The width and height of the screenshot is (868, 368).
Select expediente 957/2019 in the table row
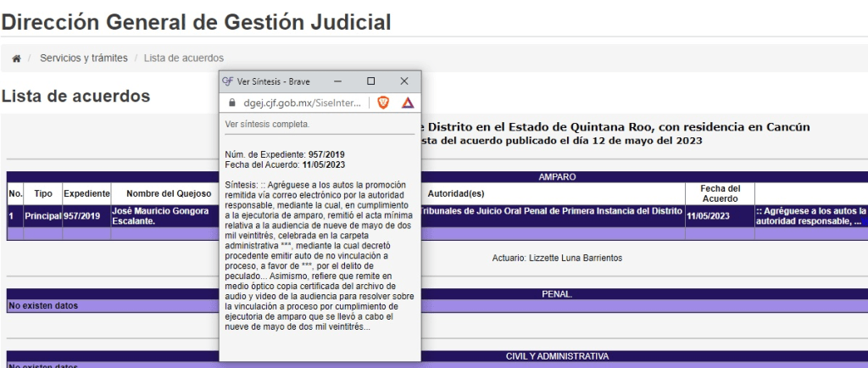pyautogui.click(x=81, y=216)
